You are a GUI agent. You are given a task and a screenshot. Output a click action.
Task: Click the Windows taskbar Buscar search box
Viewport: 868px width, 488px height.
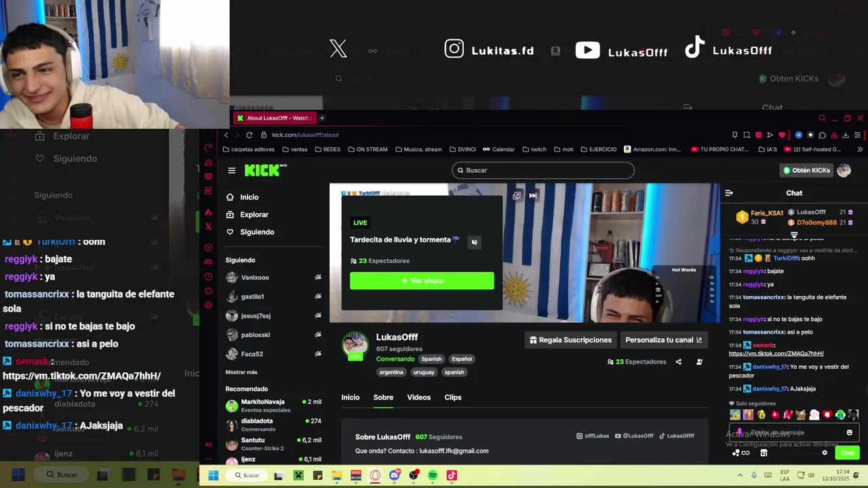coord(245,476)
